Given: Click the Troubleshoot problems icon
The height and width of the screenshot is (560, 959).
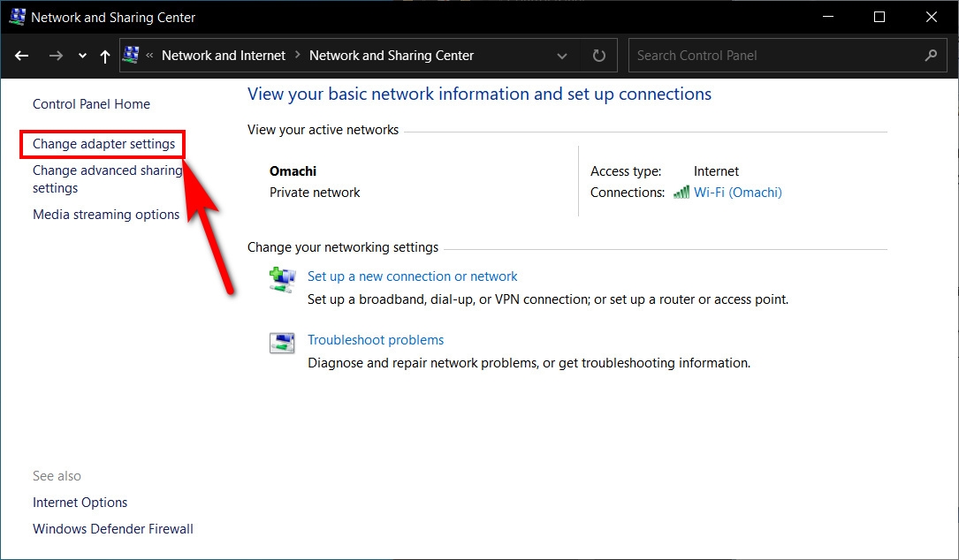Looking at the screenshot, I should pyautogui.click(x=282, y=343).
